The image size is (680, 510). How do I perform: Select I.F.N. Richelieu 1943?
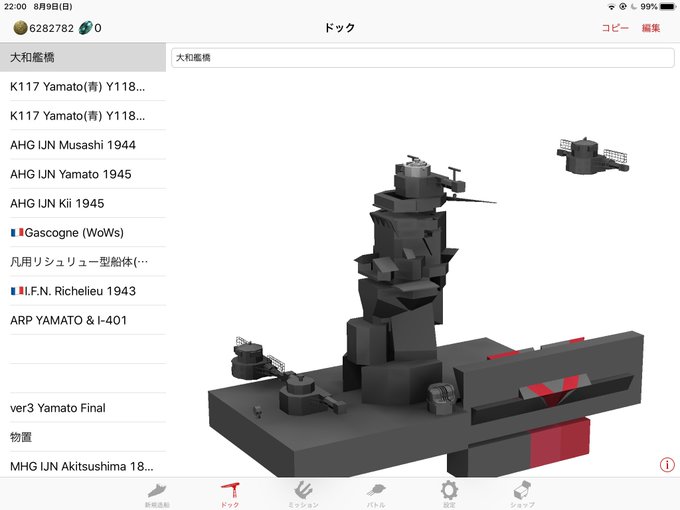(x=83, y=291)
